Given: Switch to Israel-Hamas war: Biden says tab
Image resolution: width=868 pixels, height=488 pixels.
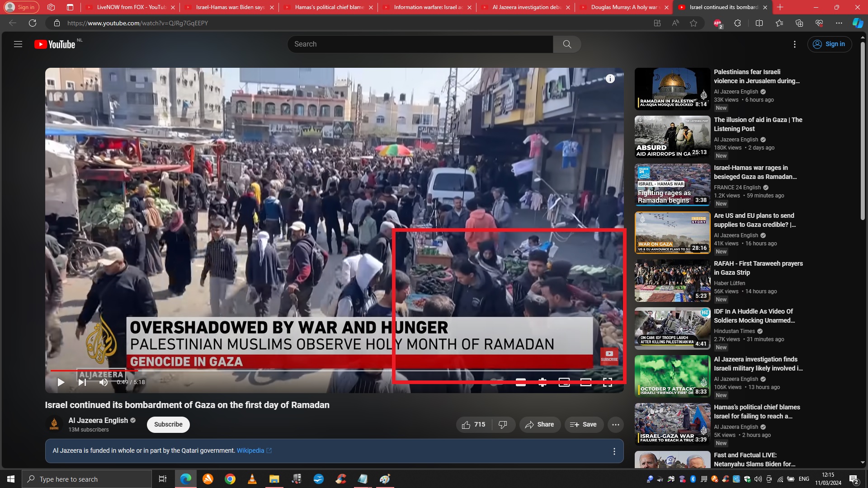Looking at the screenshot, I should click(x=229, y=7).
